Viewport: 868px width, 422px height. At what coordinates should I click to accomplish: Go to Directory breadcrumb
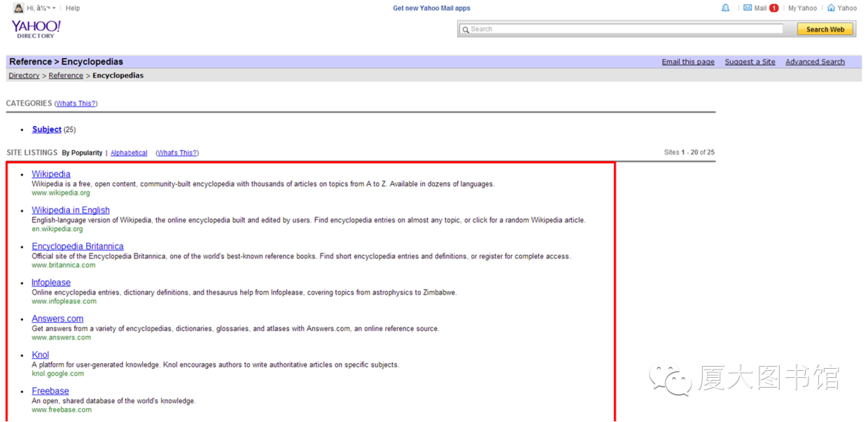click(24, 76)
